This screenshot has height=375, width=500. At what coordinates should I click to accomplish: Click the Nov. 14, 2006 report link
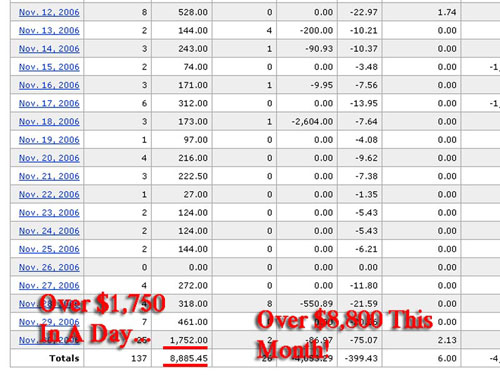point(49,49)
